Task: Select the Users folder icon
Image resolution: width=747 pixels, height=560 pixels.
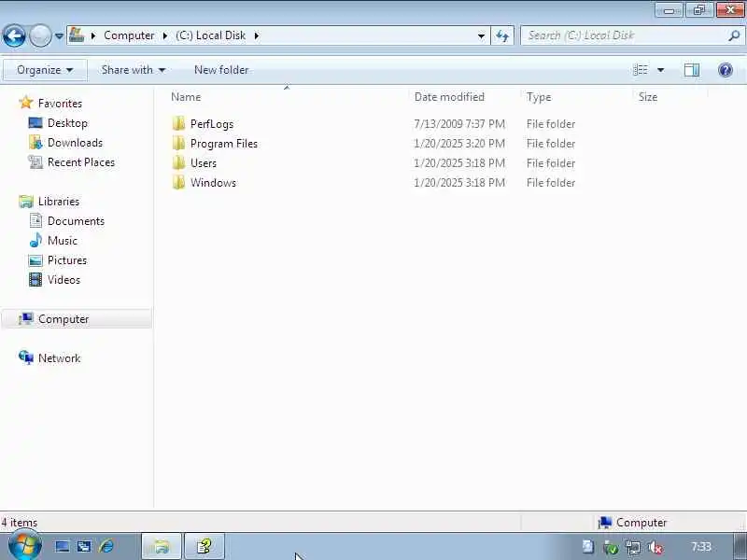Action: click(x=178, y=162)
